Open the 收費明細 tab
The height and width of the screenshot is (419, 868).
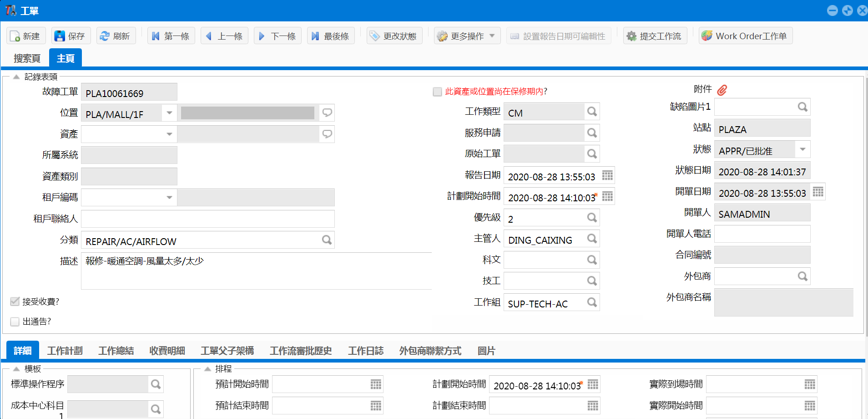tap(167, 351)
